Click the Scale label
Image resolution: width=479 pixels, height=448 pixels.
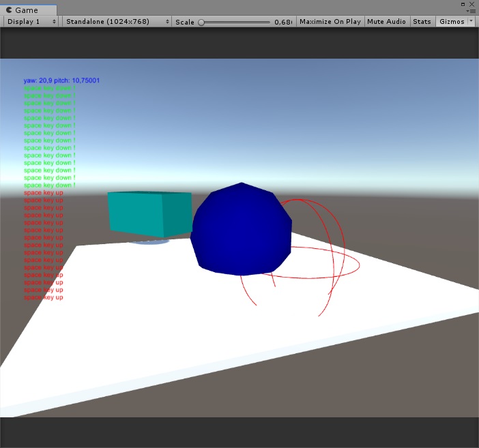[x=185, y=22]
